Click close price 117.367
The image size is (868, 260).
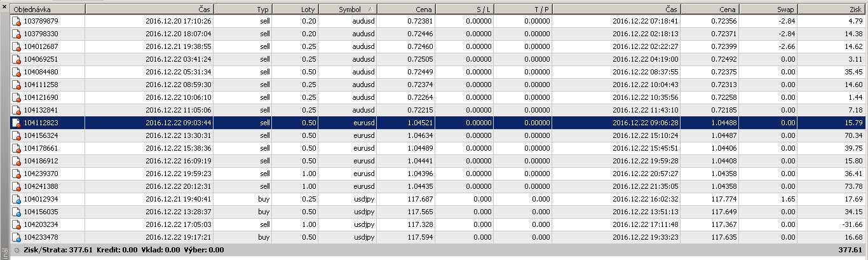(x=724, y=224)
